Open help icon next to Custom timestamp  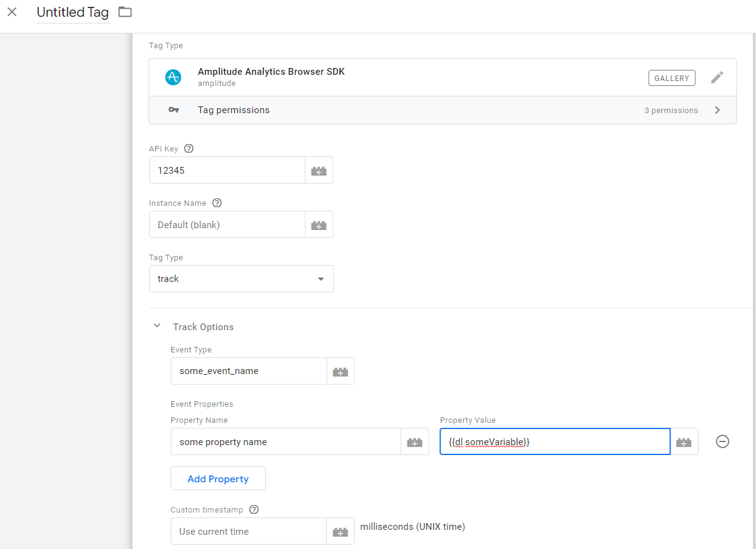click(254, 510)
